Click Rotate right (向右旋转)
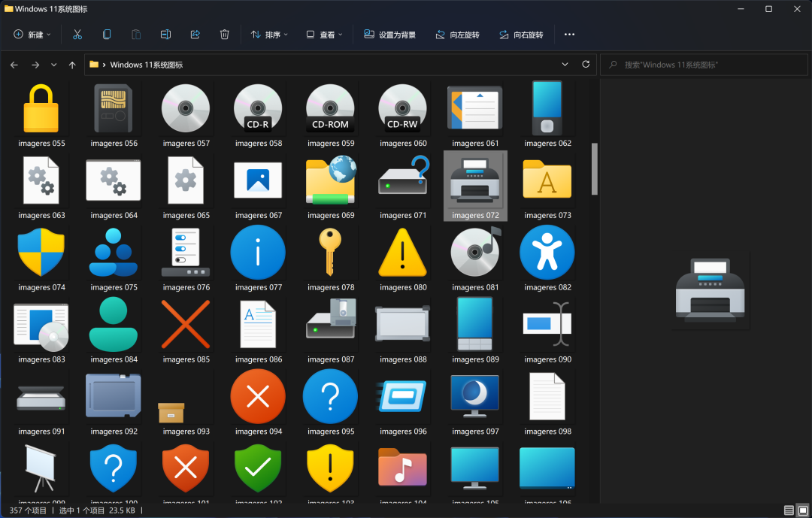Image resolution: width=812 pixels, height=518 pixels. tap(521, 35)
